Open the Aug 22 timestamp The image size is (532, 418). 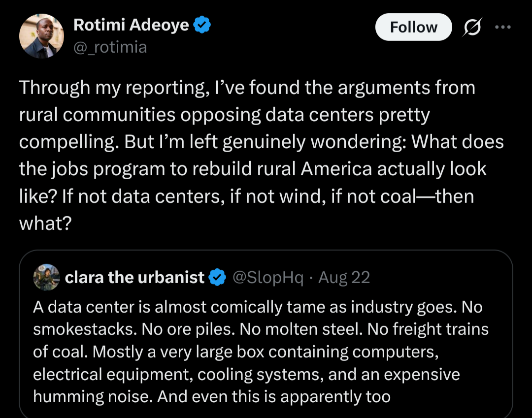(344, 277)
